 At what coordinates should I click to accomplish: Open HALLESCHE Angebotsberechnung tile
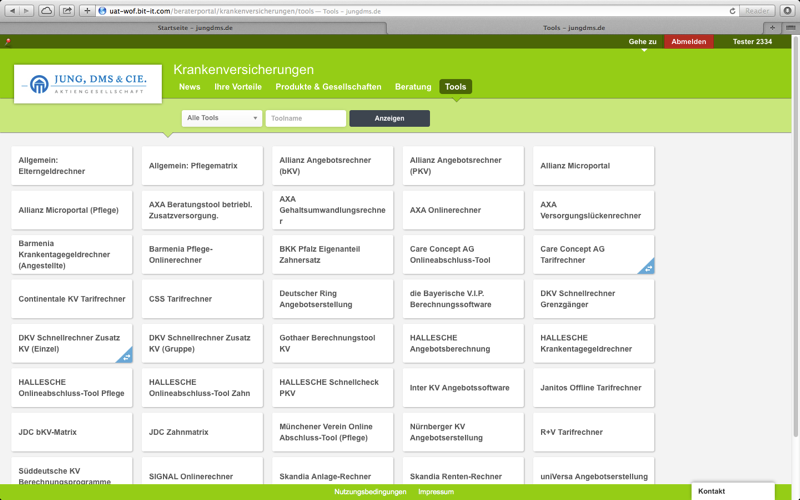pos(463,343)
